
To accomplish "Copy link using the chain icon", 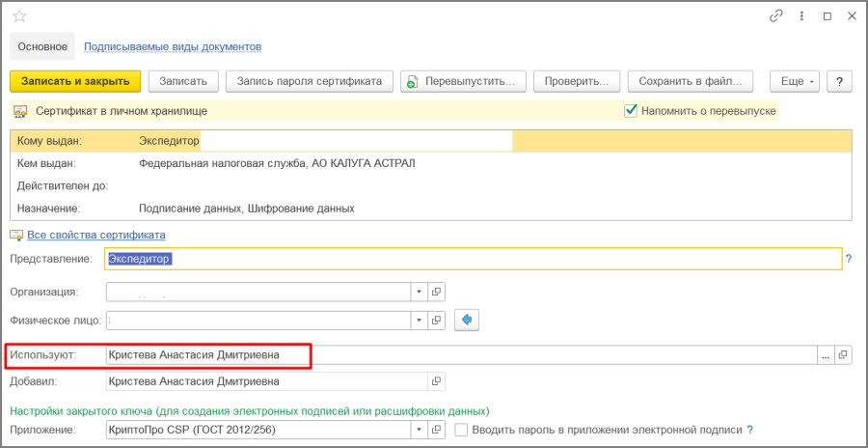I will [776, 16].
